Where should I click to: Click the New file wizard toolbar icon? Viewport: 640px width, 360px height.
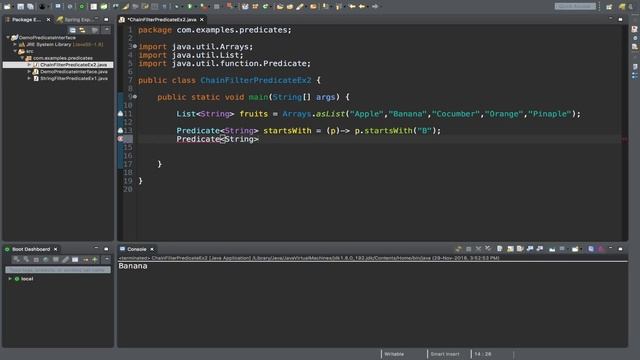pos(7,6)
